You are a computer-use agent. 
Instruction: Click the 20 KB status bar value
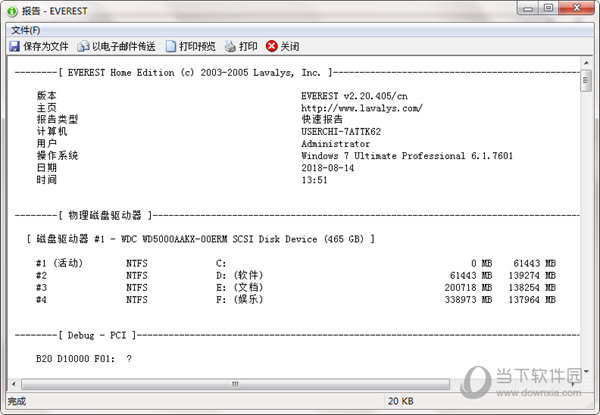click(x=401, y=401)
